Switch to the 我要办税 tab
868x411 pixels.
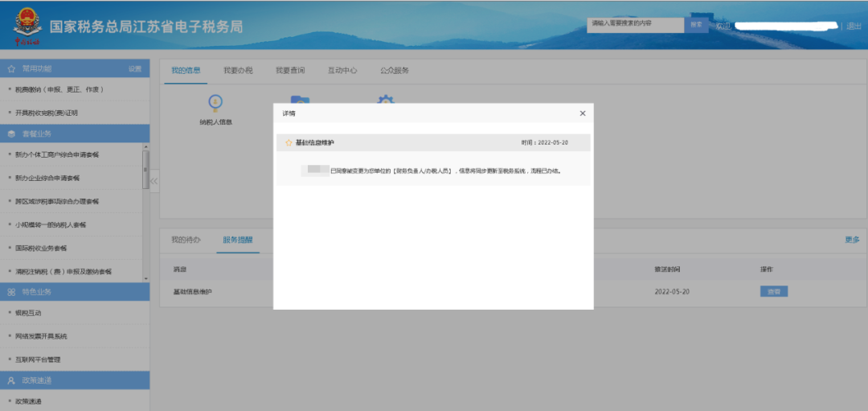point(238,70)
